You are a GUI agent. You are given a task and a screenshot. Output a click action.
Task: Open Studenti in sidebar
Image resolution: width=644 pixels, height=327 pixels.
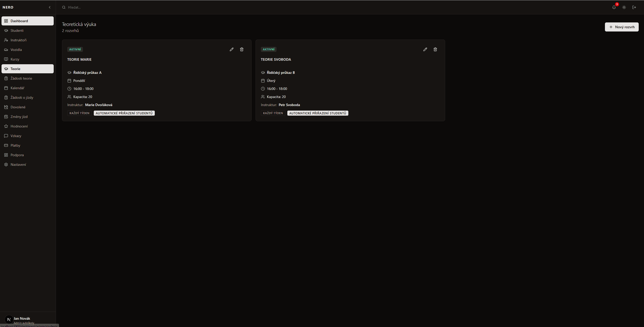tap(17, 30)
